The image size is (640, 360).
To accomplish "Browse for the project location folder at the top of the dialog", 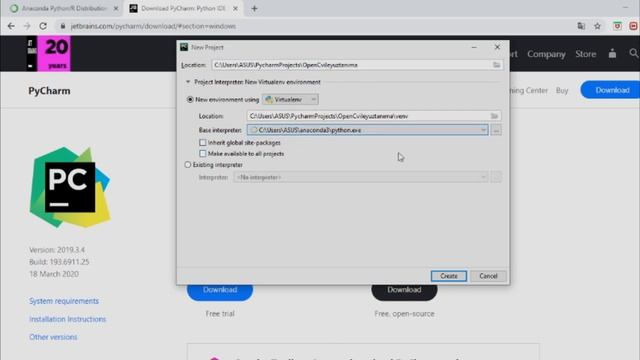I will coord(496,65).
